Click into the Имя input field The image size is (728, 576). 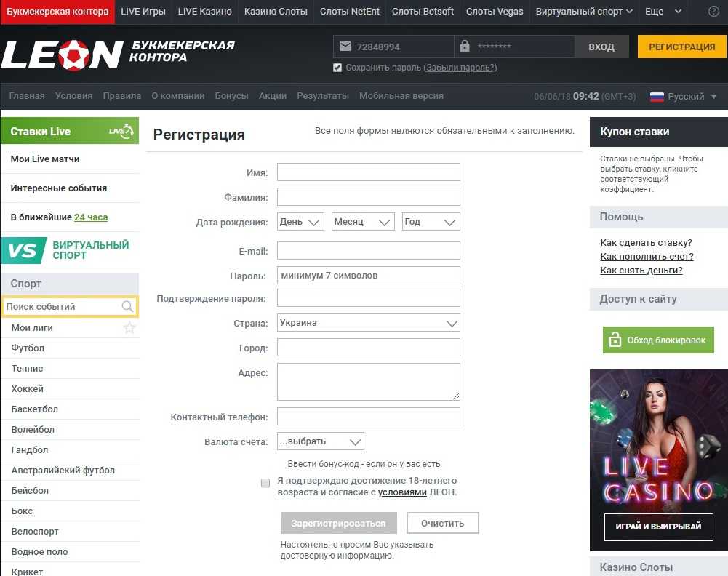pos(369,172)
